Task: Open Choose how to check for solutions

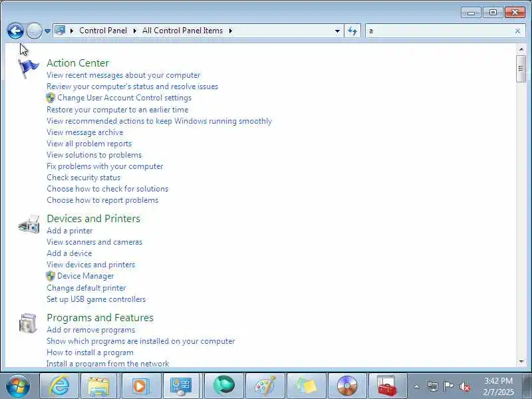Action: pos(108,189)
